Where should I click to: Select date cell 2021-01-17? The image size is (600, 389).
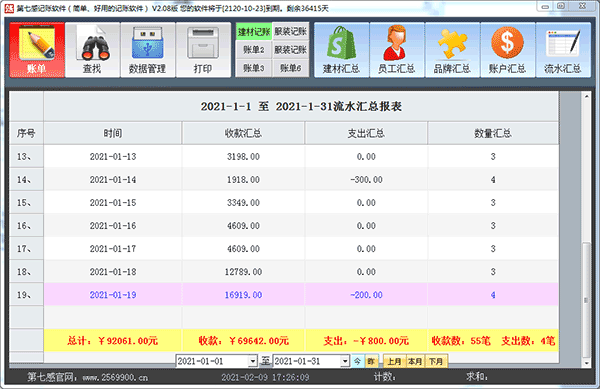pos(113,249)
